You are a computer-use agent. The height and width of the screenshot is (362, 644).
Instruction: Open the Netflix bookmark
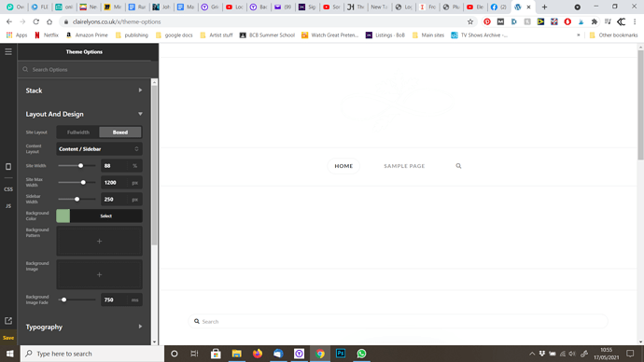46,35
